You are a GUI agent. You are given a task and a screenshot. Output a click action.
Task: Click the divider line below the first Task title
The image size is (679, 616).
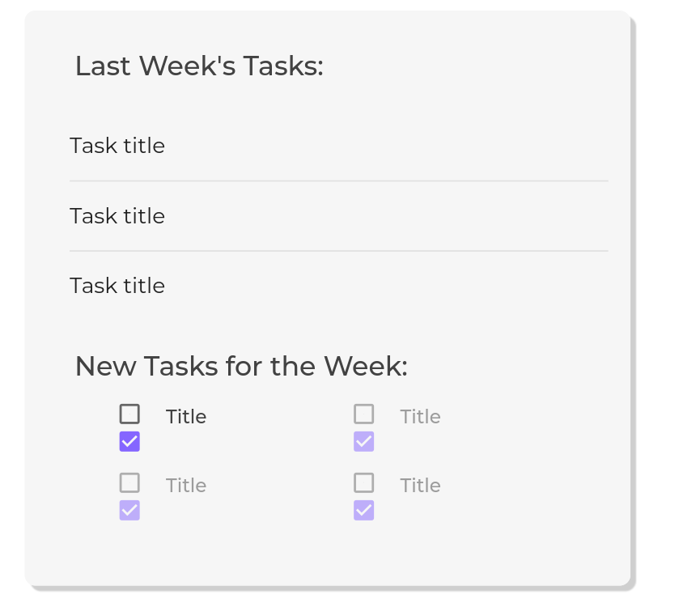point(338,181)
